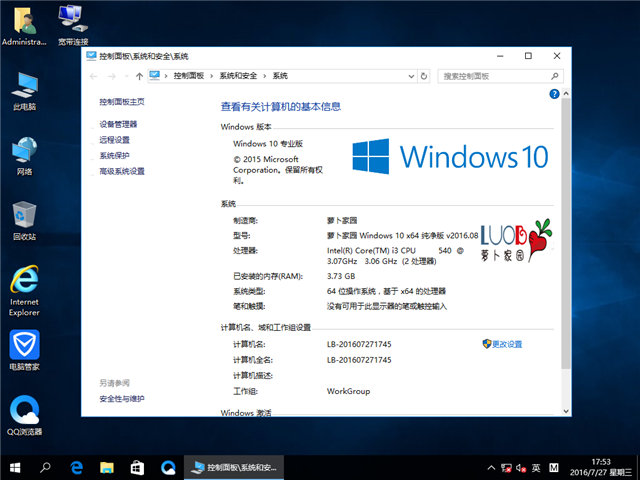Click the Show desktop strip at taskbar end
Screen dimensions: 640x480
point(638,468)
